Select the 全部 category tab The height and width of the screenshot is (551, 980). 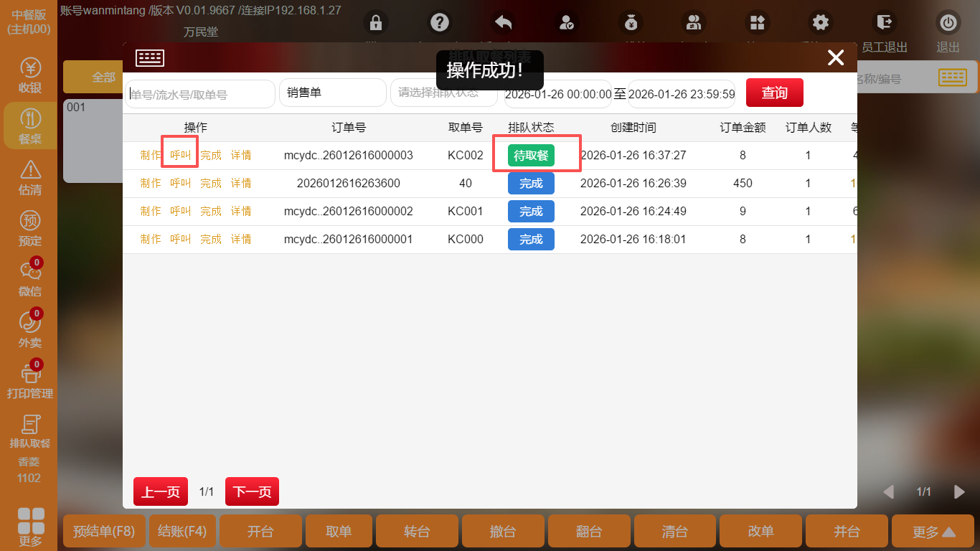click(103, 77)
